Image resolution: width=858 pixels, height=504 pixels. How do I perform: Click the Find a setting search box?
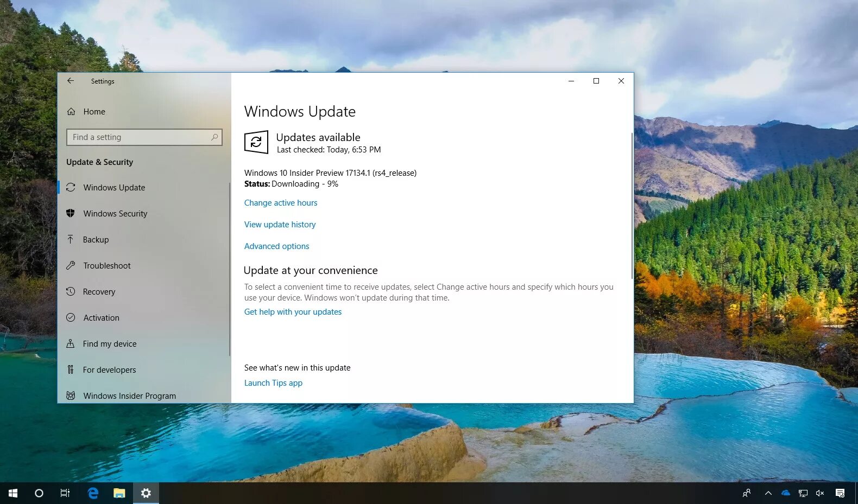click(144, 137)
